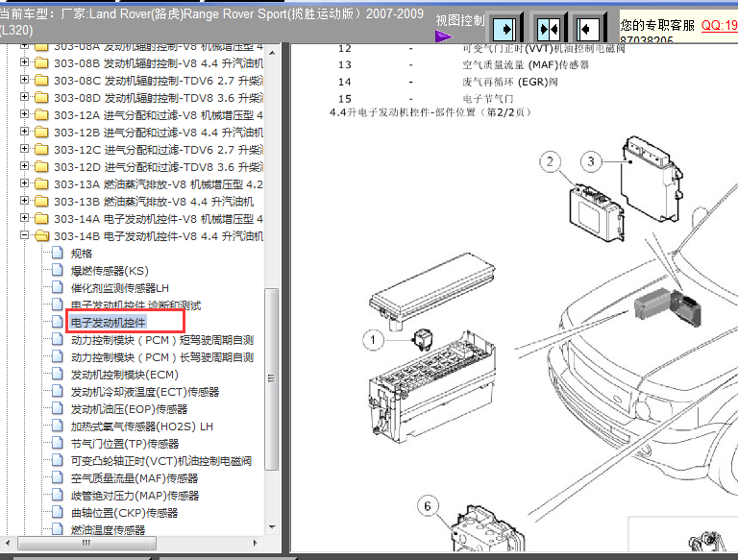Image resolution: width=738 pixels, height=560 pixels.
Task: Click the horizontal scroll-left arrow
Action: coord(8,543)
